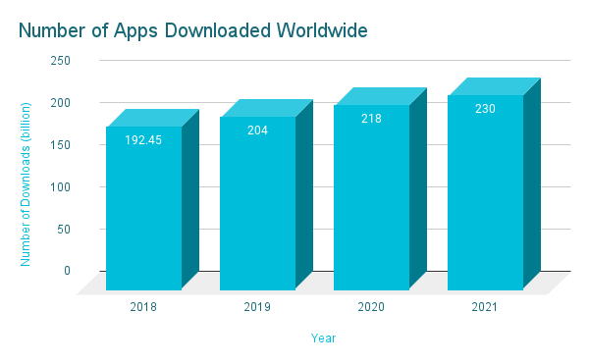Viewport: 589px width, 364px height.
Task: Click the '250' y-axis tick label
Action: pos(61,61)
